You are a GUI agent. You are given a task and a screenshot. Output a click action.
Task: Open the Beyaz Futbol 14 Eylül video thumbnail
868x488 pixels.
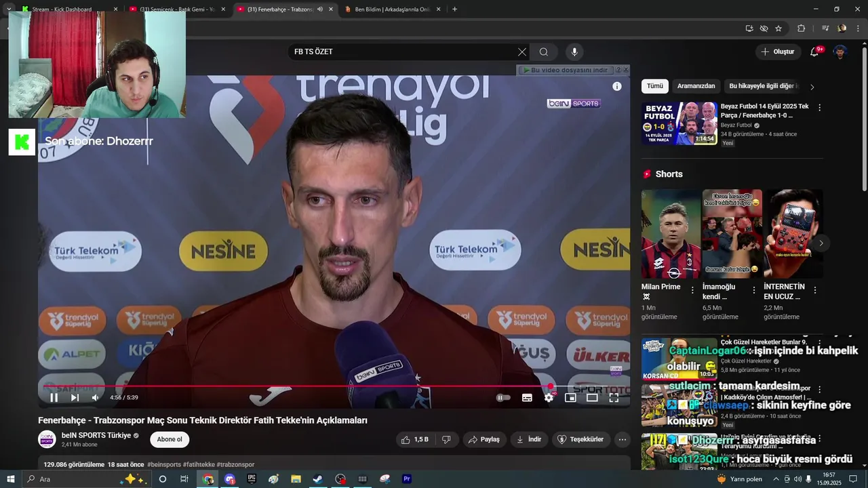(x=679, y=123)
